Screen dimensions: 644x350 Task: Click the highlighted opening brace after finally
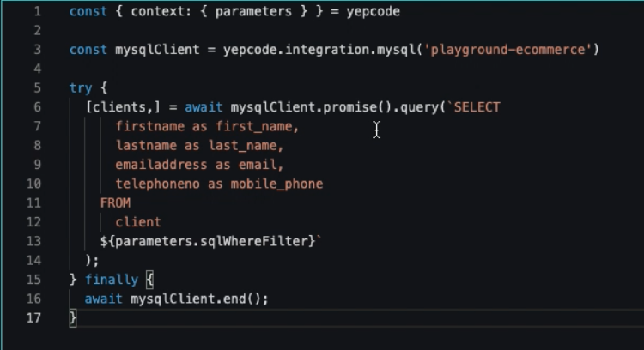pos(149,280)
